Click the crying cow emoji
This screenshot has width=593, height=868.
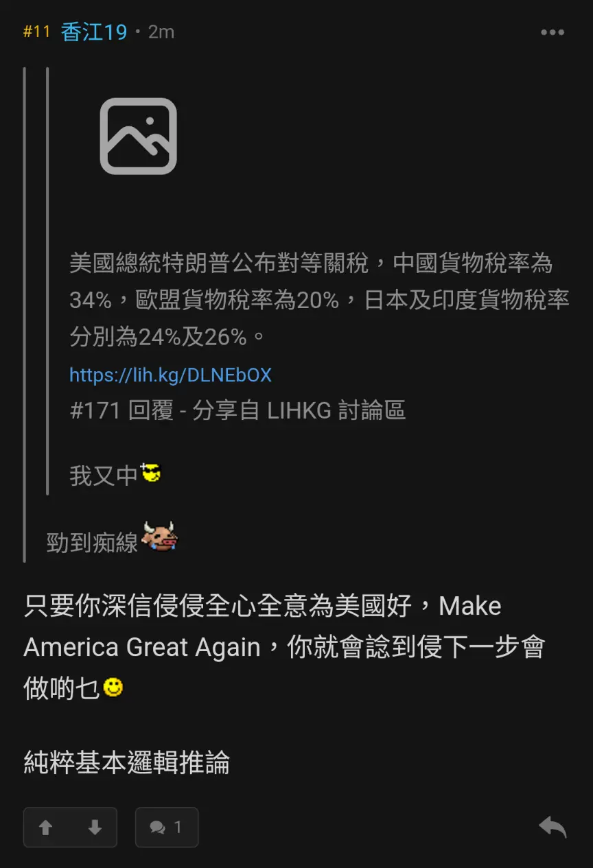(160, 537)
